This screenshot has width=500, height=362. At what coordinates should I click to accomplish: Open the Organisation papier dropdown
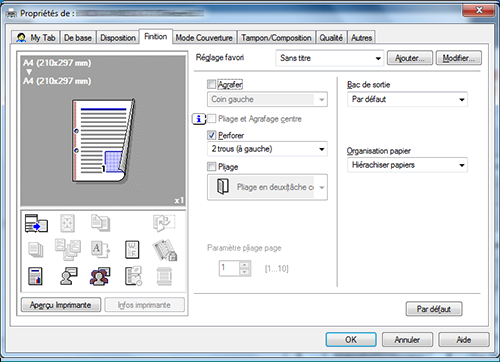pos(407,165)
